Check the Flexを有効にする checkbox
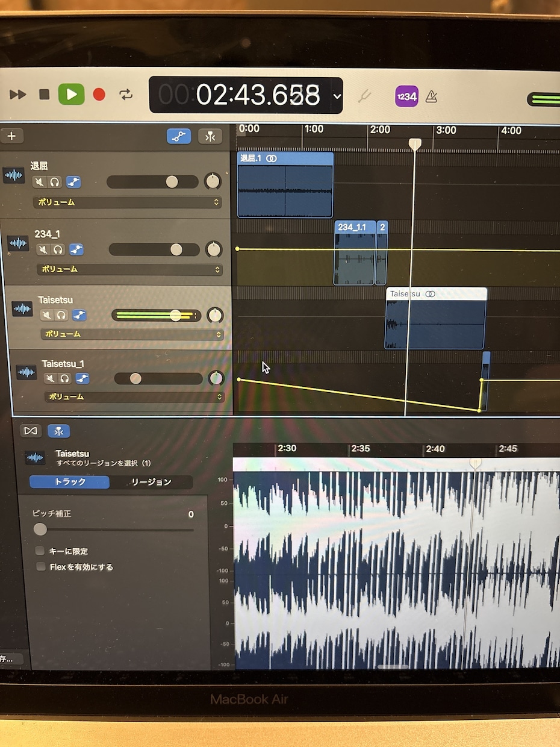Viewport: 560px width, 747px height. point(41,566)
